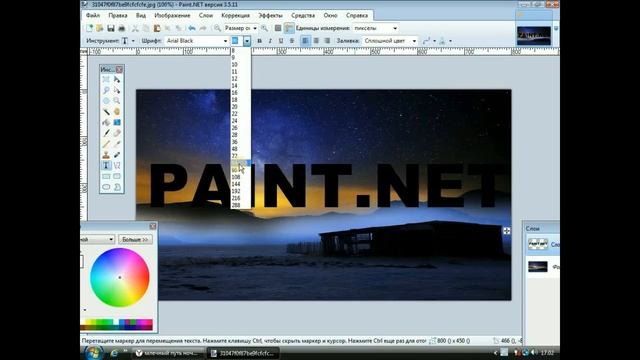The image size is (640, 360).
Task: Set text alignment to left
Action: tap(305, 41)
